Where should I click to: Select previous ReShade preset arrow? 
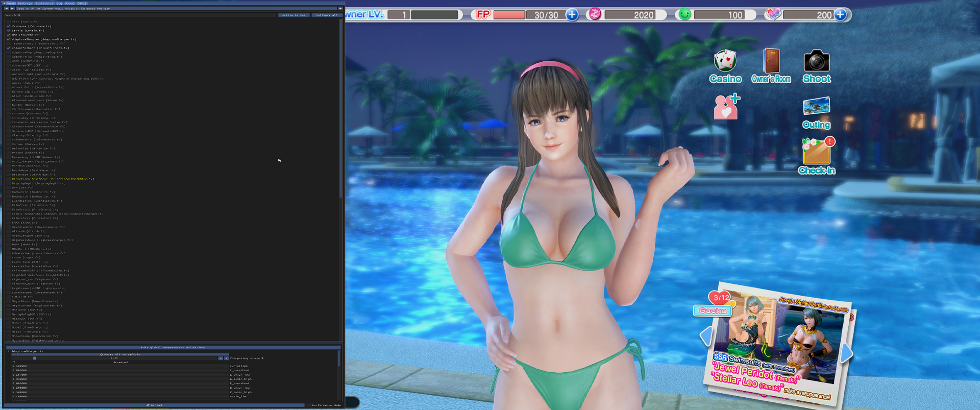pos(6,9)
